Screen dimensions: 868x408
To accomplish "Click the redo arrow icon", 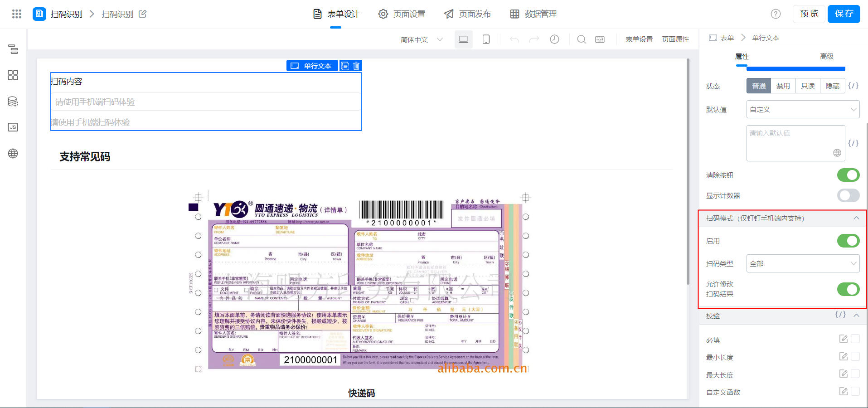I will pos(534,39).
